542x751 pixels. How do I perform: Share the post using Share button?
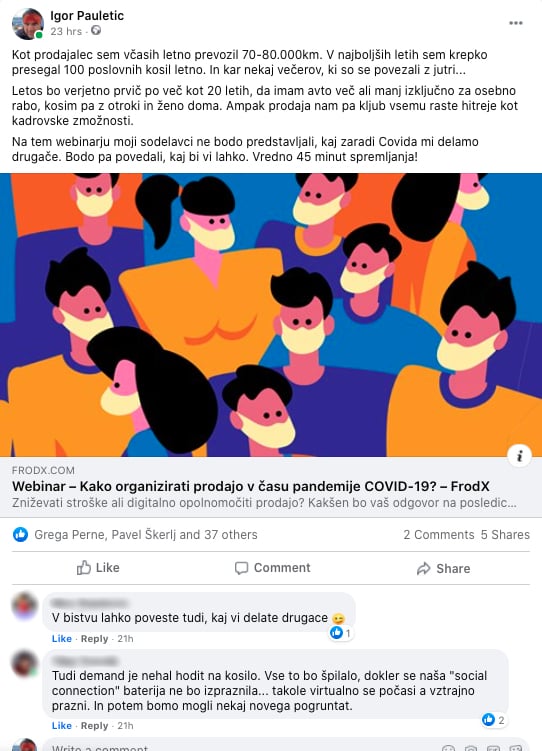click(443, 568)
